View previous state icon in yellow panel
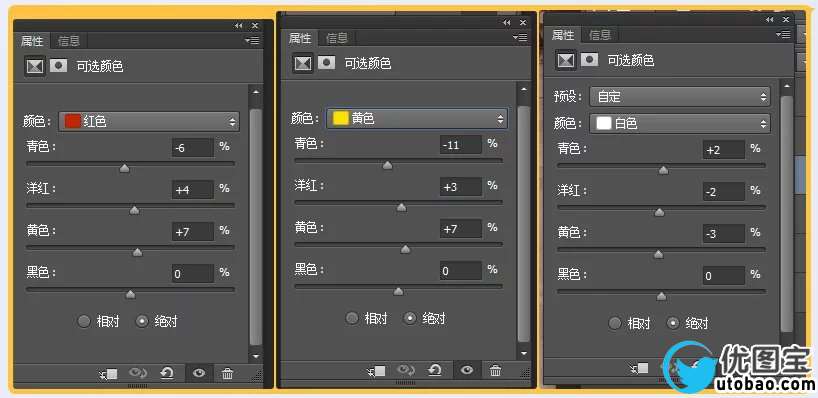The image size is (818, 398). (406, 371)
